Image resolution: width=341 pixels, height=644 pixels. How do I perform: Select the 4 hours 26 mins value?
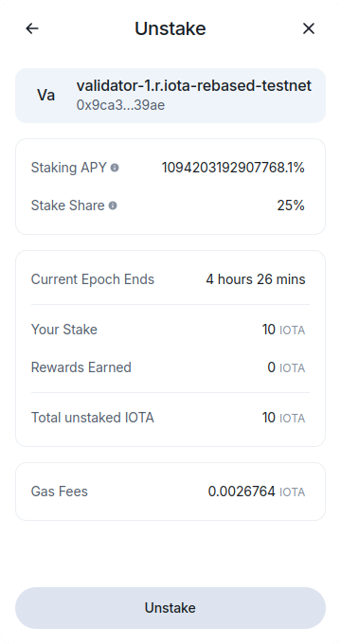tap(256, 279)
